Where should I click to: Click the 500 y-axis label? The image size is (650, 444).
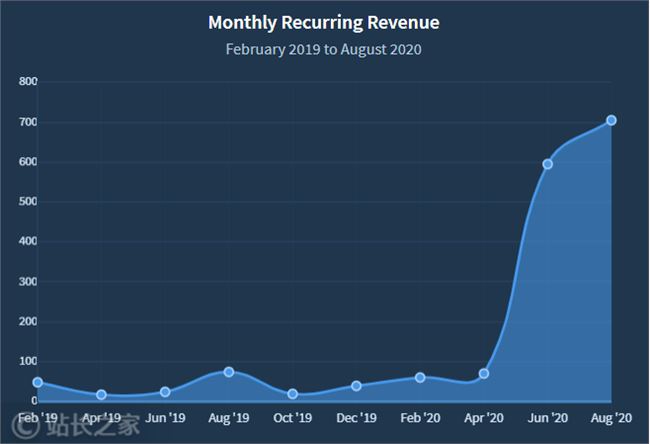28,201
